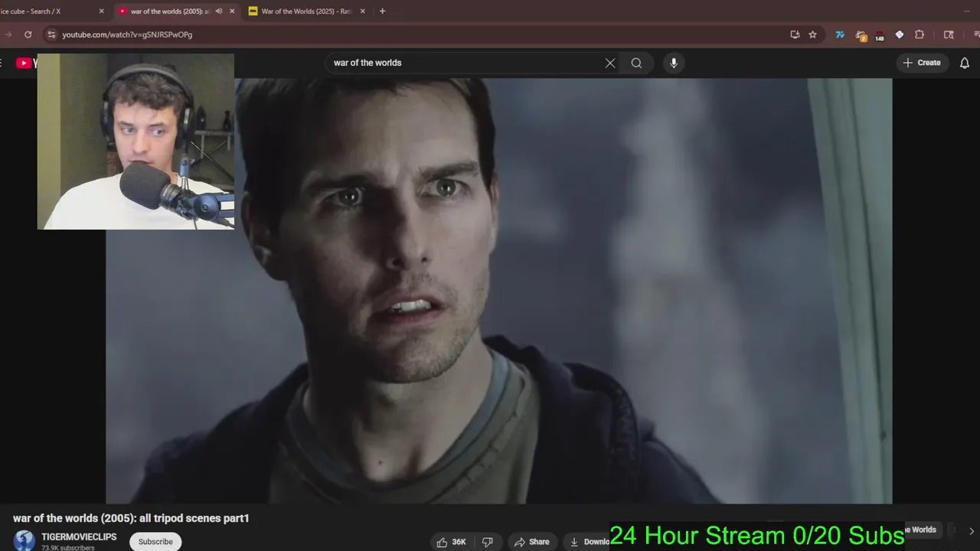Open the 'War of the Worlds (2025)' IMDb tab
Image resolution: width=980 pixels, height=551 pixels.
[306, 11]
